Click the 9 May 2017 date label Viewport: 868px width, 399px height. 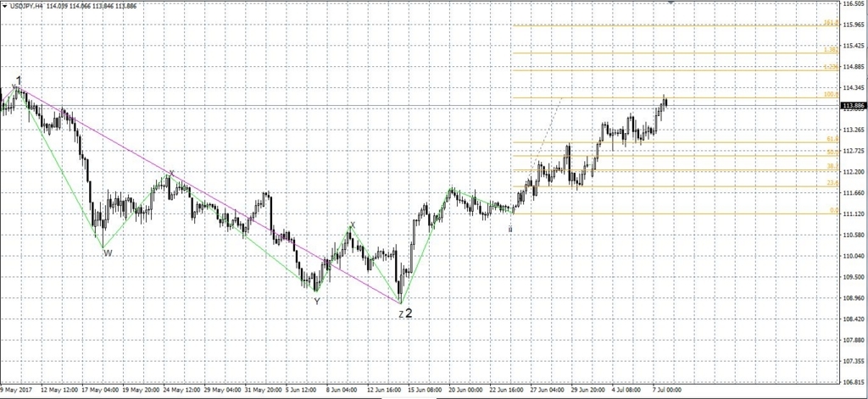tap(15, 390)
